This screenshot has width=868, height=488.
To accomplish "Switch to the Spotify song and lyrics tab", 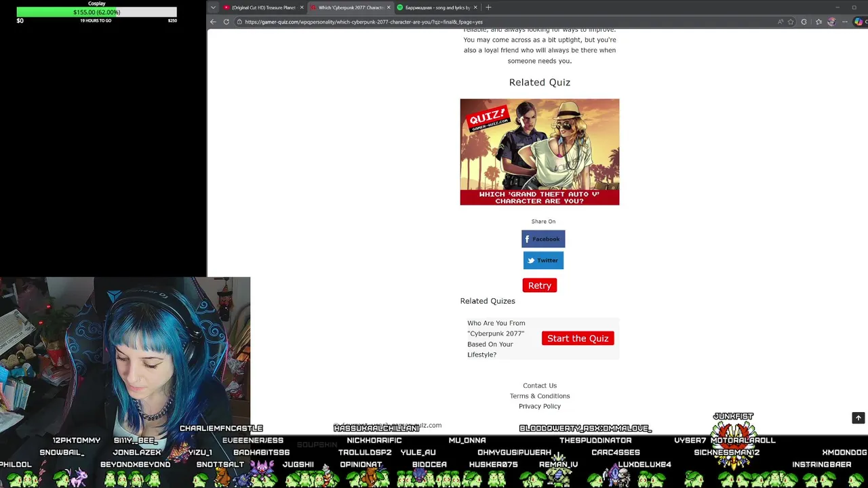I will [x=437, y=7].
